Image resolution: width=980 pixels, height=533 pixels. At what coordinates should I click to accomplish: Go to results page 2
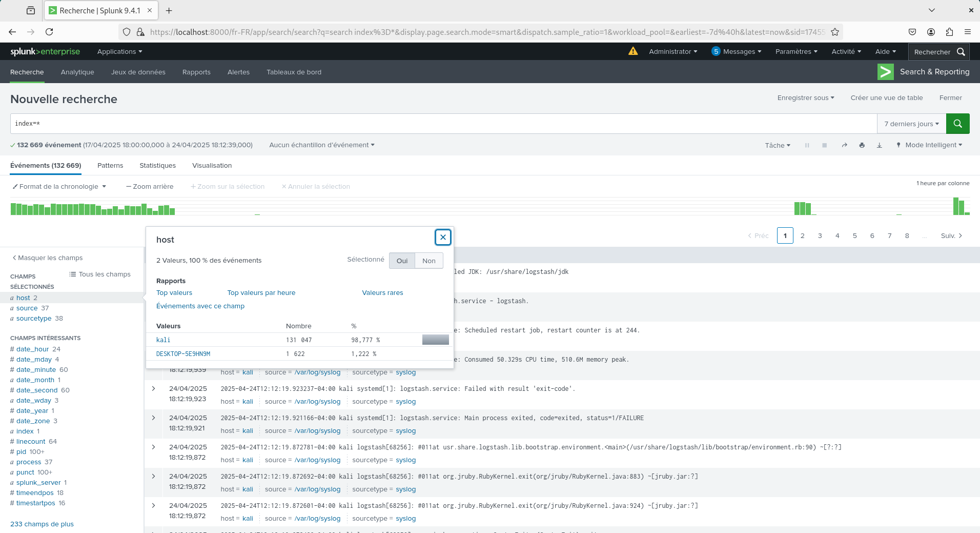pos(803,235)
